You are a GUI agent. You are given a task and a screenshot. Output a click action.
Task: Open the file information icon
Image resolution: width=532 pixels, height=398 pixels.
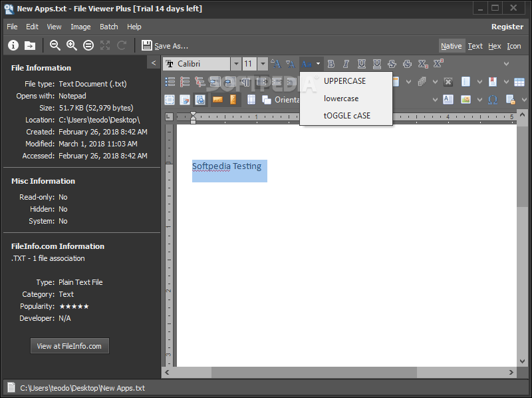13,45
